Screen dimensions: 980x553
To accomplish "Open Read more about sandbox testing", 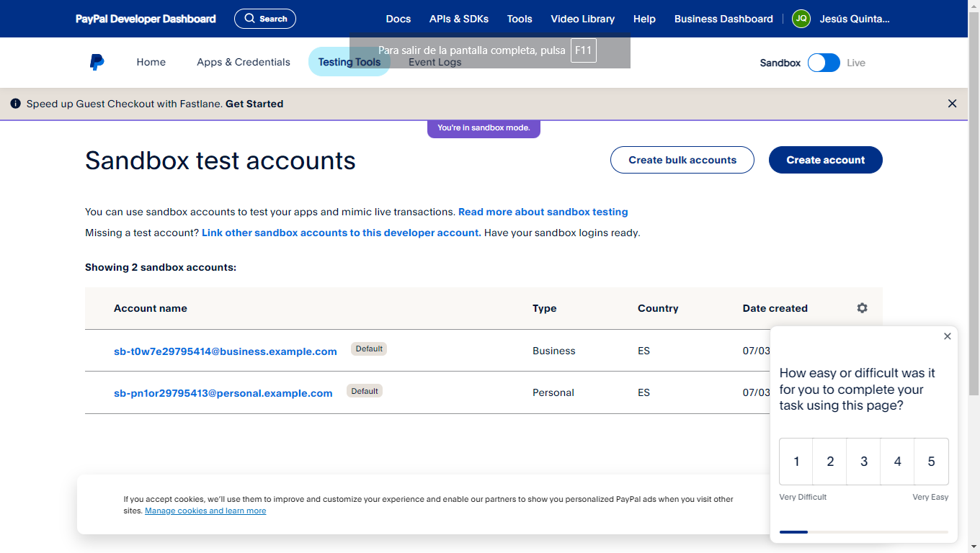I will (x=543, y=212).
